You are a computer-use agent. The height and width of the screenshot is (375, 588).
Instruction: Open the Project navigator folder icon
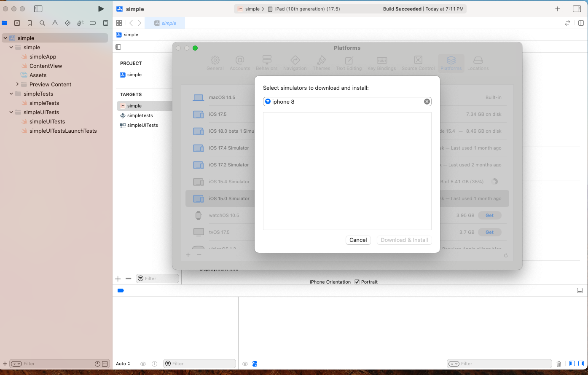(5, 23)
